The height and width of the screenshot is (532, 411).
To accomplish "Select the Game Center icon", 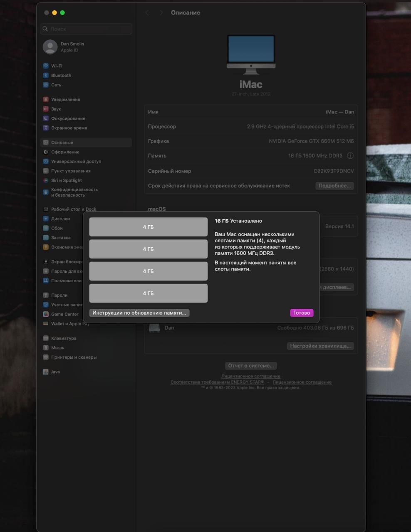I will [46, 314].
